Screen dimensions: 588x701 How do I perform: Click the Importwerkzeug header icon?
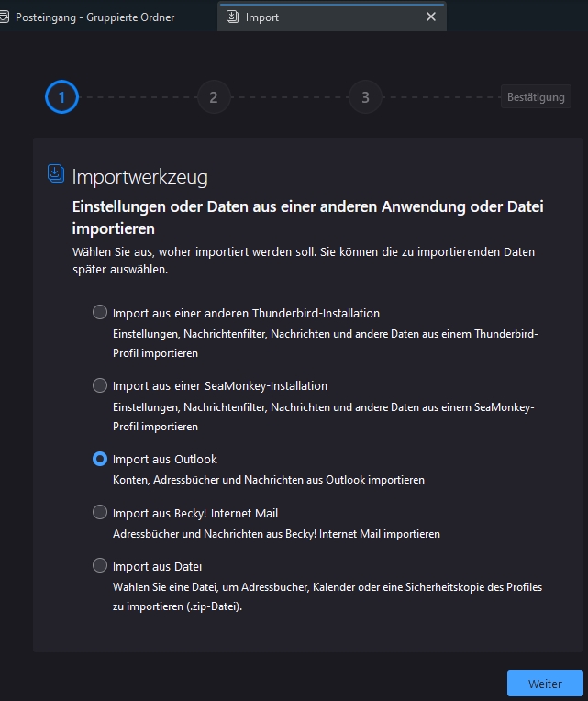click(x=56, y=173)
